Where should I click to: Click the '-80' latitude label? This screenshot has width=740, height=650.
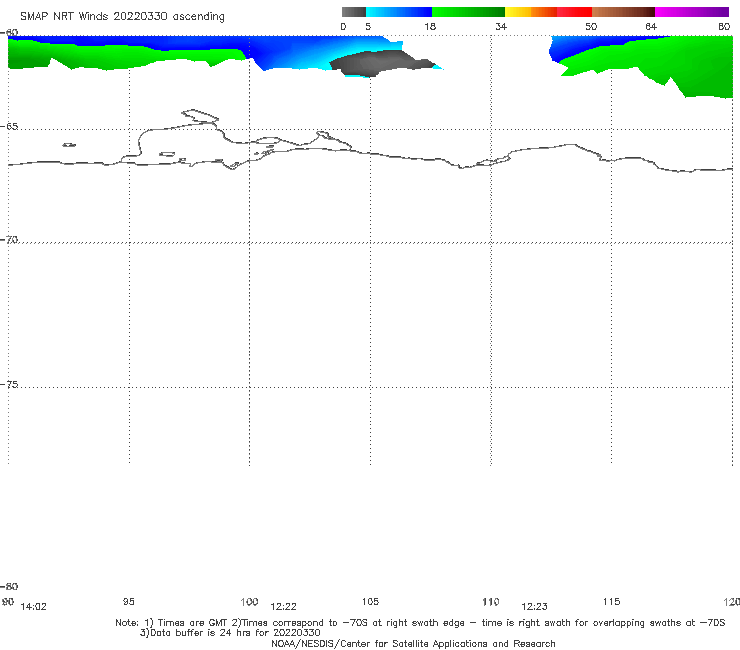(x=9, y=586)
